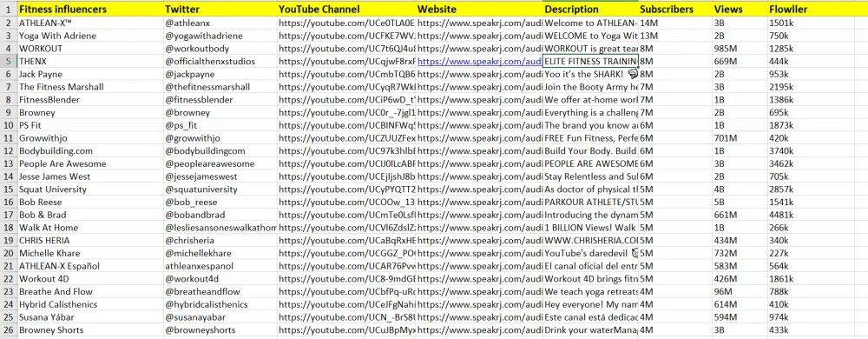
Task: Select the @yogawithadriene cell
Action: (x=220, y=36)
